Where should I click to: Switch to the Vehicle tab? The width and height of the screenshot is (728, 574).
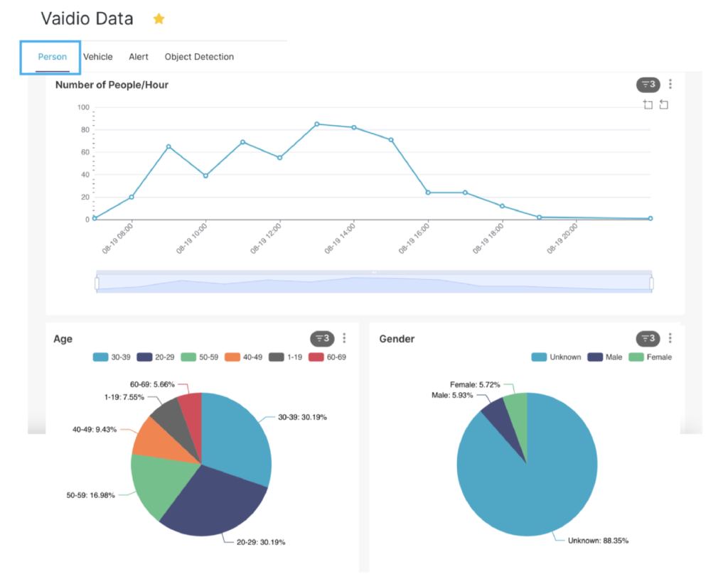[97, 57]
